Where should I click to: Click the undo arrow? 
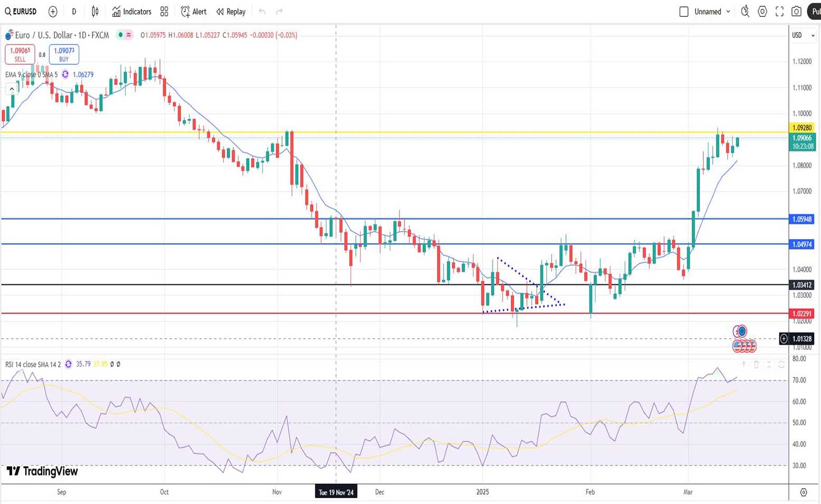(262, 12)
